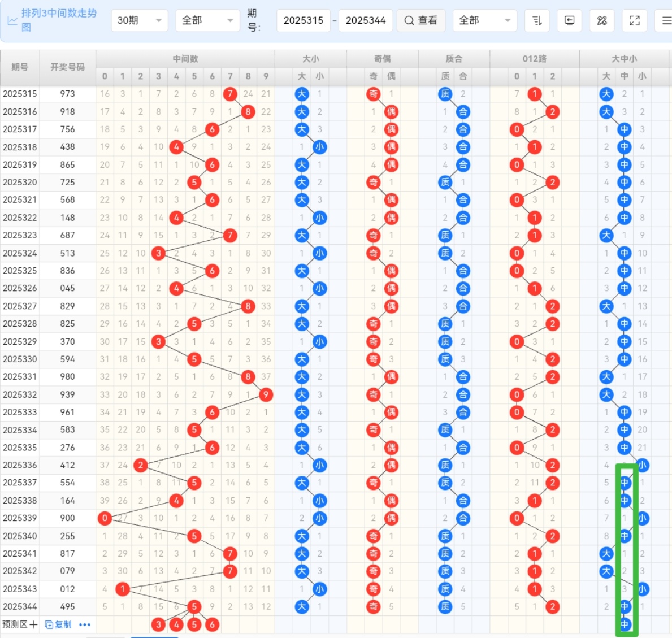The height and width of the screenshot is (638, 672).
Task: Click the 复制 copy button
Action: coord(59,624)
